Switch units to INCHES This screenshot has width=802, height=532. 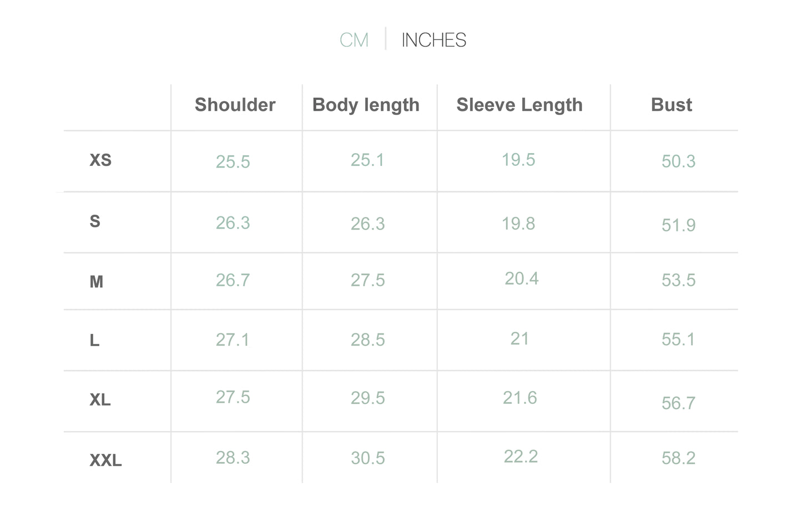(x=433, y=40)
